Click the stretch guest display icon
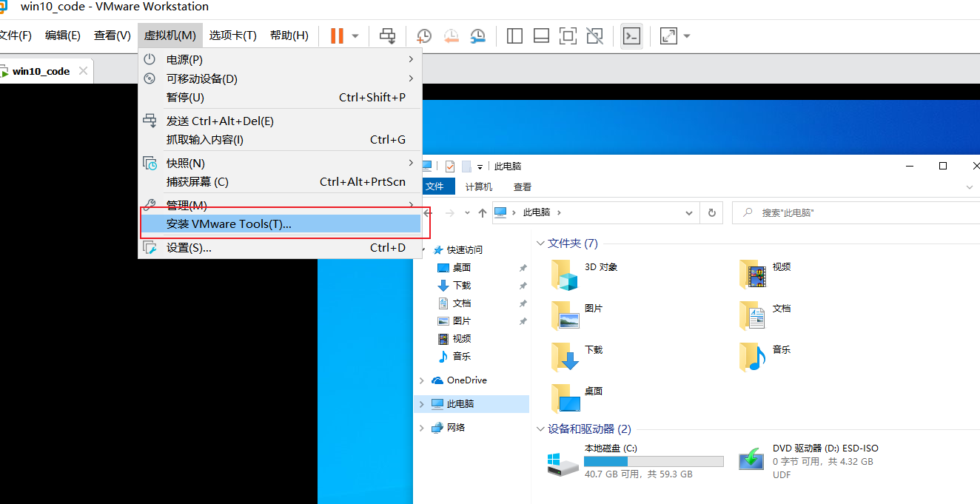980x504 pixels. [x=668, y=36]
